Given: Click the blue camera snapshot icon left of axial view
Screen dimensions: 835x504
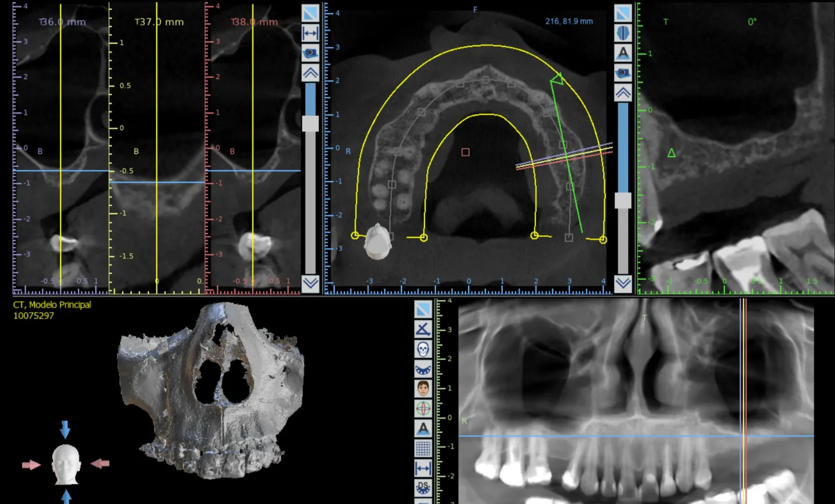Looking at the screenshot, I should click(x=310, y=53).
